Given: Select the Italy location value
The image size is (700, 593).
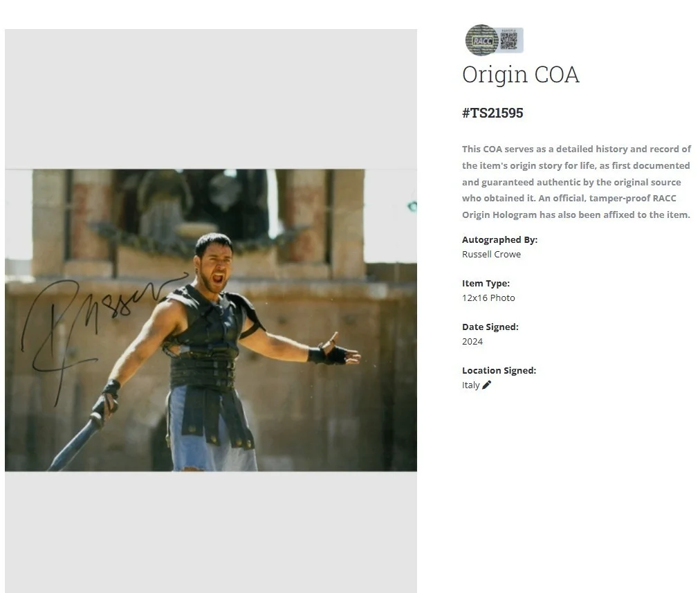Looking at the screenshot, I should click(x=470, y=385).
